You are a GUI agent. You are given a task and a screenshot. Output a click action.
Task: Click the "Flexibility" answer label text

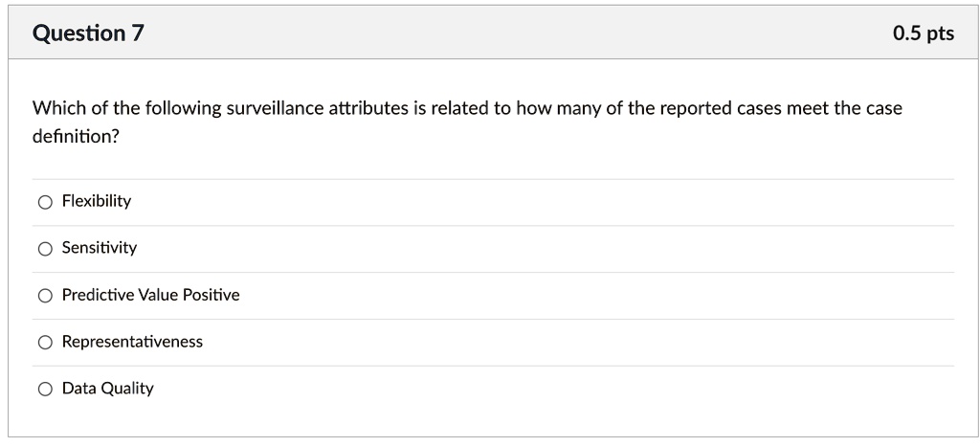97,201
